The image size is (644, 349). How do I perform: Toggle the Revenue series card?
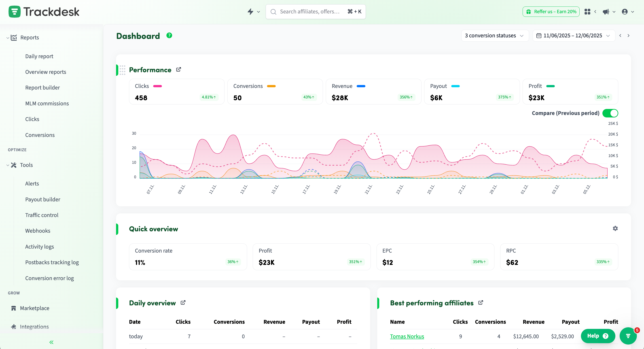point(373,92)
